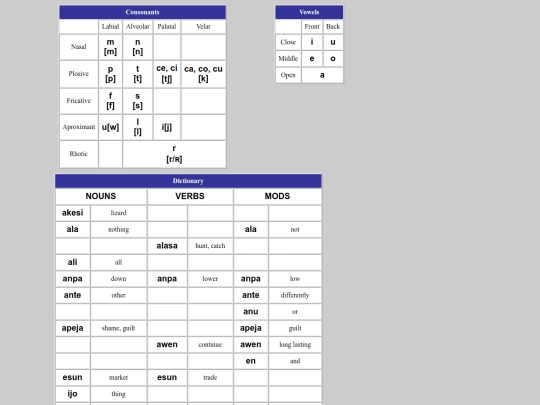Click the Close vowel row label
This screenshot has width=540, height=405.
click(x=288, y=42)
